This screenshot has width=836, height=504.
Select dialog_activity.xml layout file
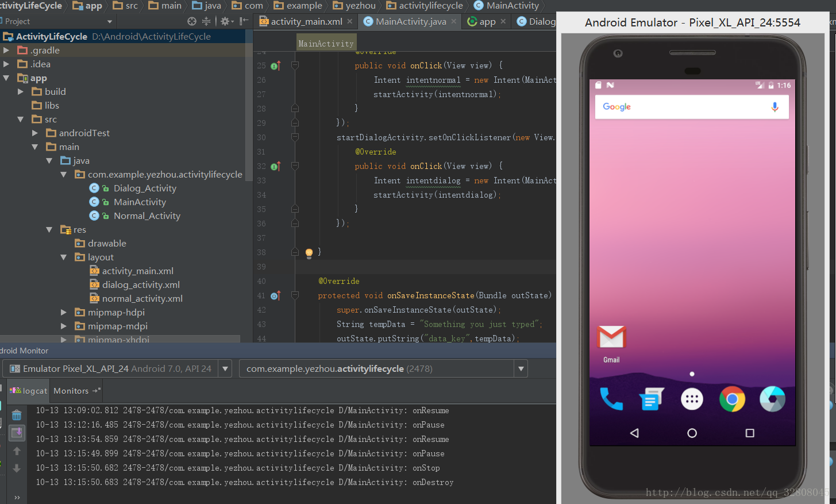point(140,284)
